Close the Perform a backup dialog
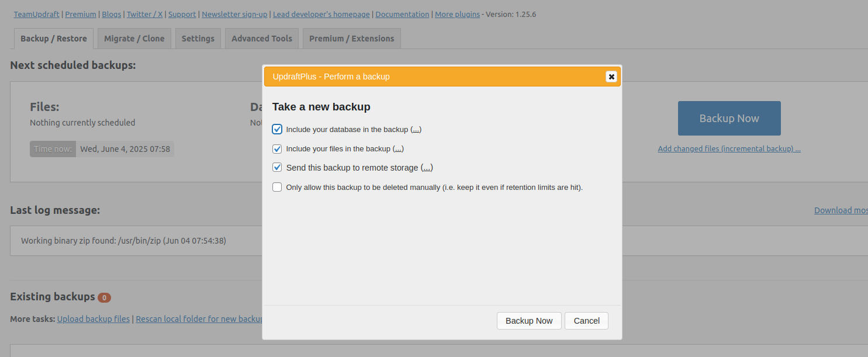Viewport: 868px width, 357px height. pos(611,77)
